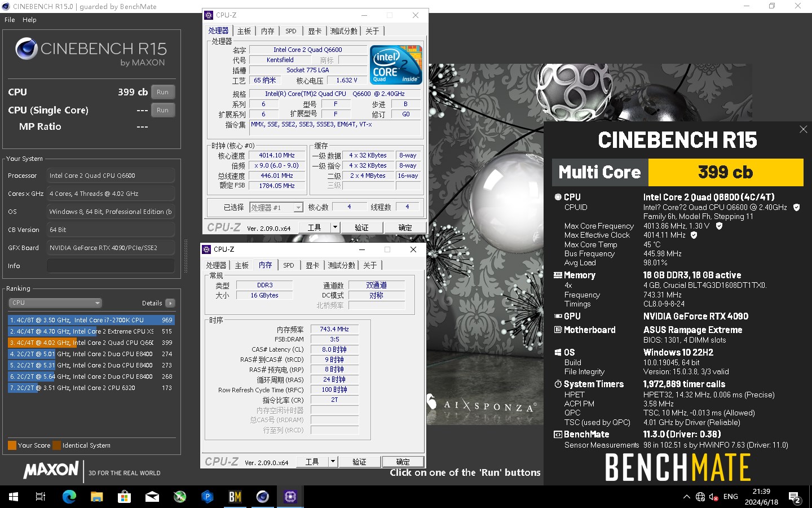The image size is (812, 508).
Task: Click the Windows OS icon in BenchMate panel
Action: [558, 352]
